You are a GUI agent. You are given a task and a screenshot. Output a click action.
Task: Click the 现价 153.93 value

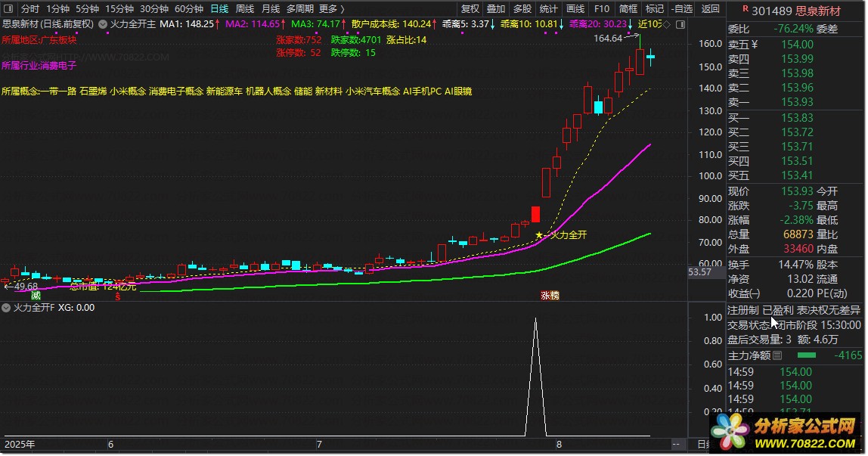point(797,191)
